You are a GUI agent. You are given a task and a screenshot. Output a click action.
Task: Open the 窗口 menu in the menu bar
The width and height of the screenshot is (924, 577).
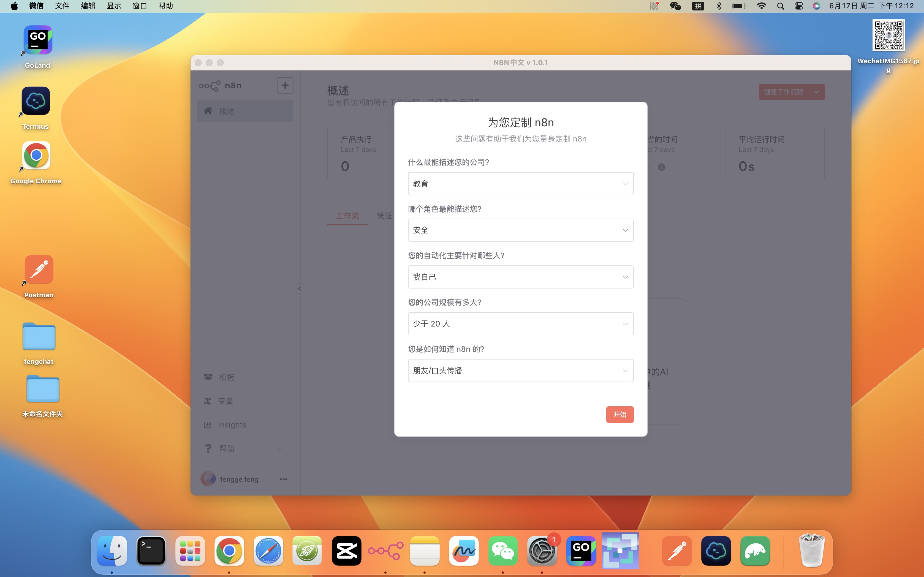(140, 6)
